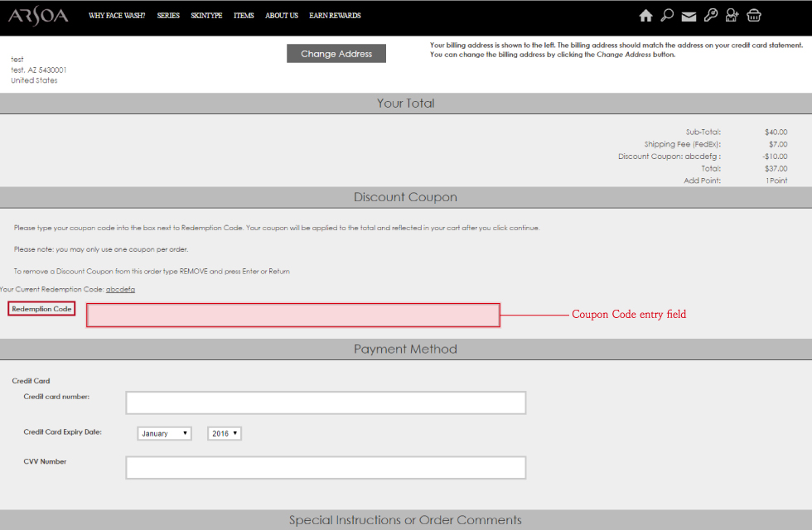Open the WHY FACE WASH? menu

117,16
